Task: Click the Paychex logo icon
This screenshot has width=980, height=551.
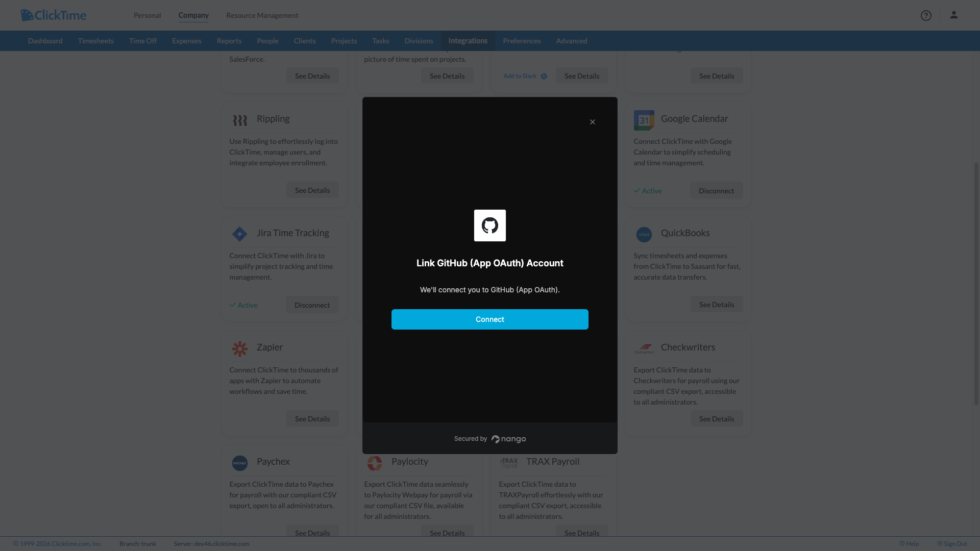Action: pyautogui.click(x=240, y=463)
